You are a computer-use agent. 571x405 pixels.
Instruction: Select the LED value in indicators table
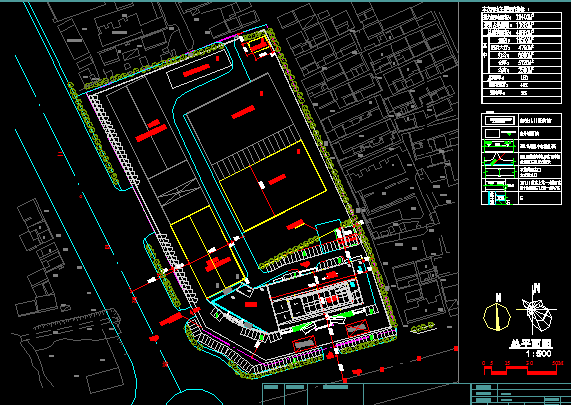point(524,78)
